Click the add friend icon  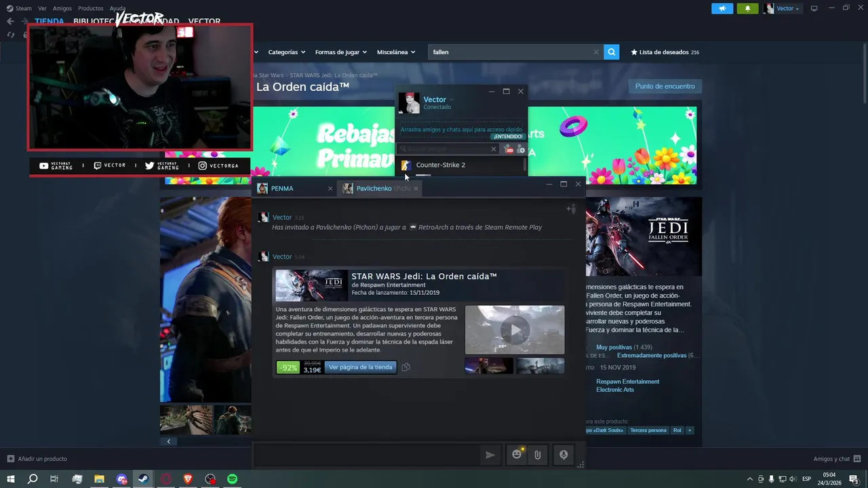tap(521, 149)
